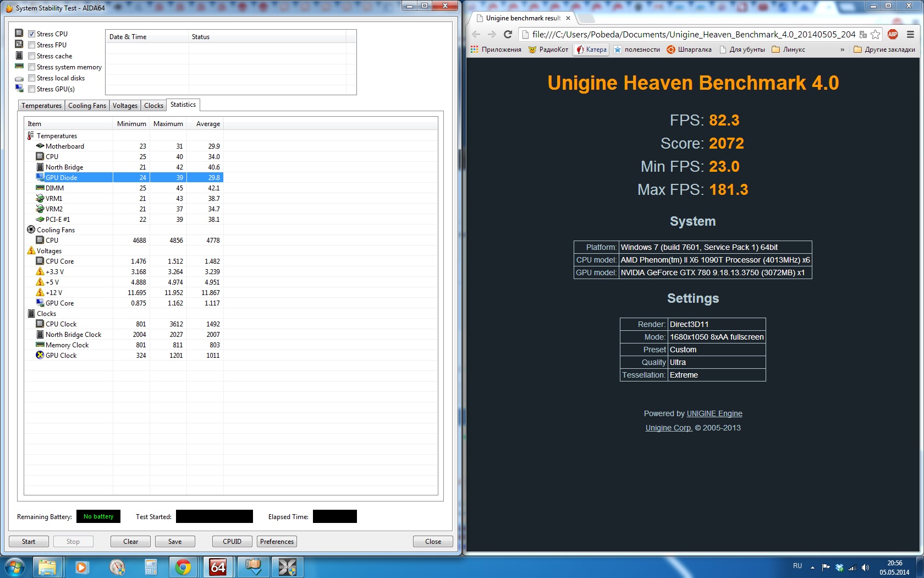Open the Chrome hamburger menu

click(910, 34)
